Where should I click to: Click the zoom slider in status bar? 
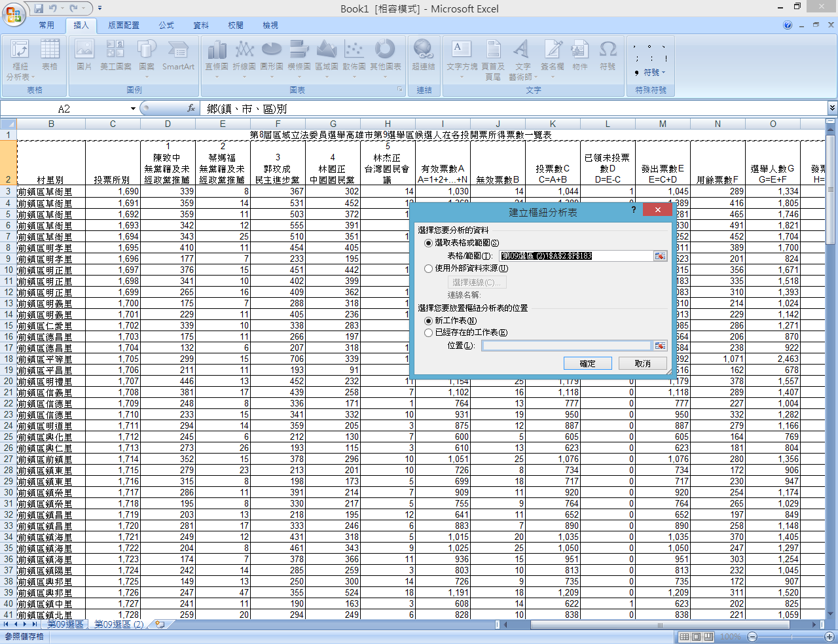click(789, 637)
